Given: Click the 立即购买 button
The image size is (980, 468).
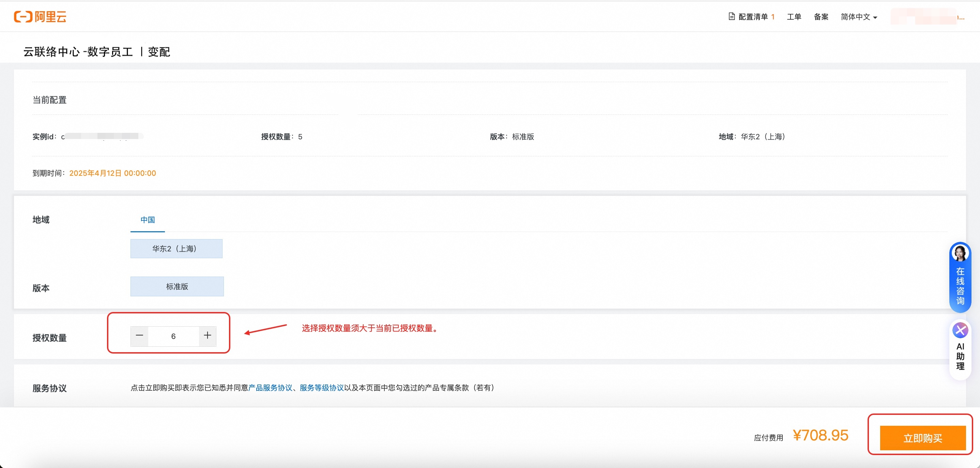Looking at the screenshot, I should [x=922, y=438].
